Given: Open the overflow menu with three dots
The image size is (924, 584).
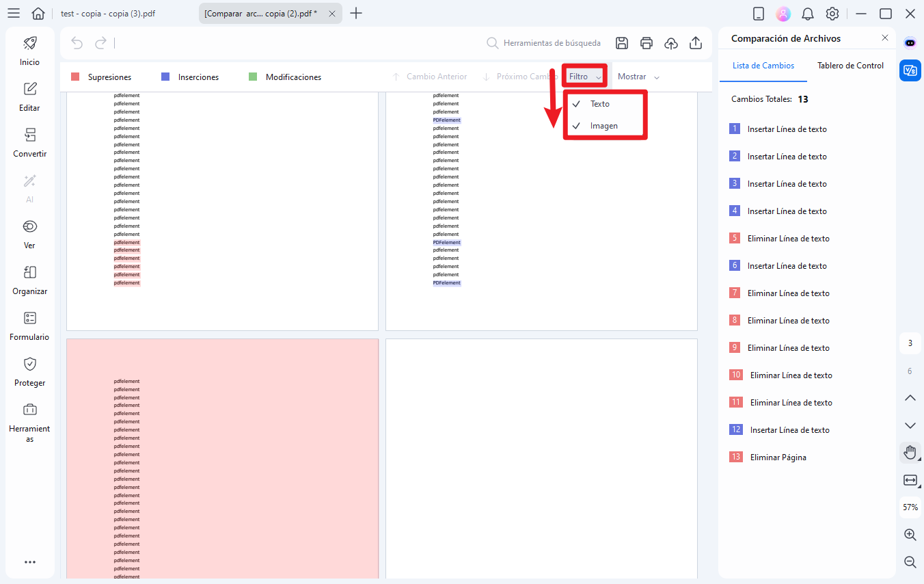Looking at the screenshot, I should (29, 561).
